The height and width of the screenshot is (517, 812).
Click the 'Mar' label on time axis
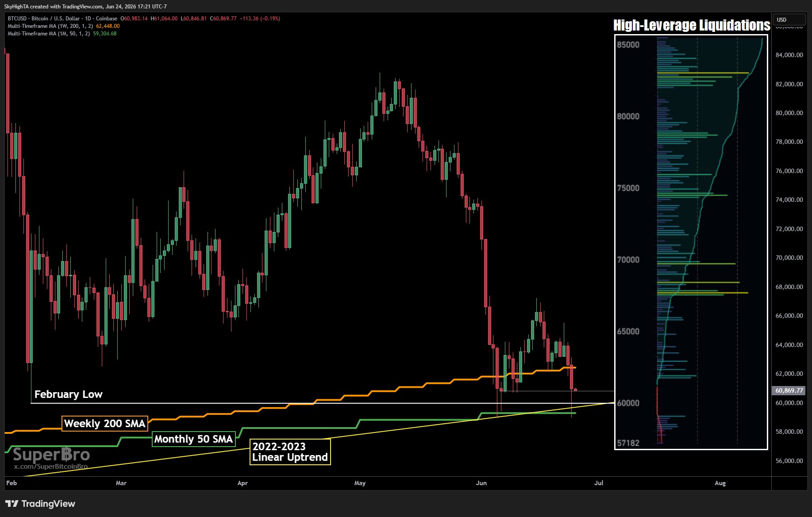click(x=121, y=483)
